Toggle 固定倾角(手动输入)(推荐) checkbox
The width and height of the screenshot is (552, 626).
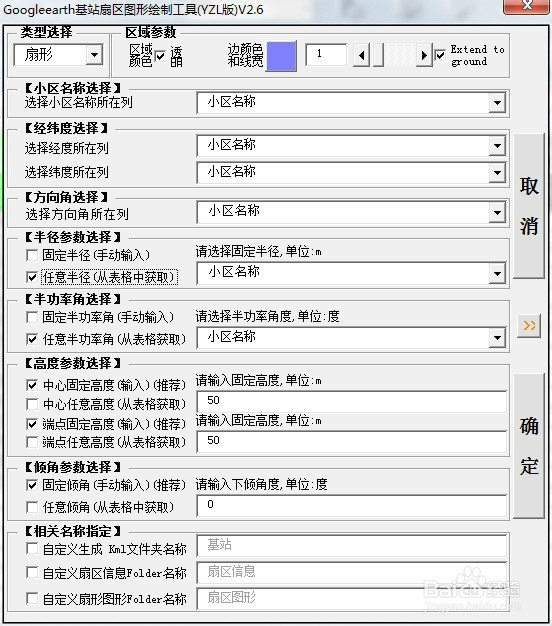pos(32,485)
